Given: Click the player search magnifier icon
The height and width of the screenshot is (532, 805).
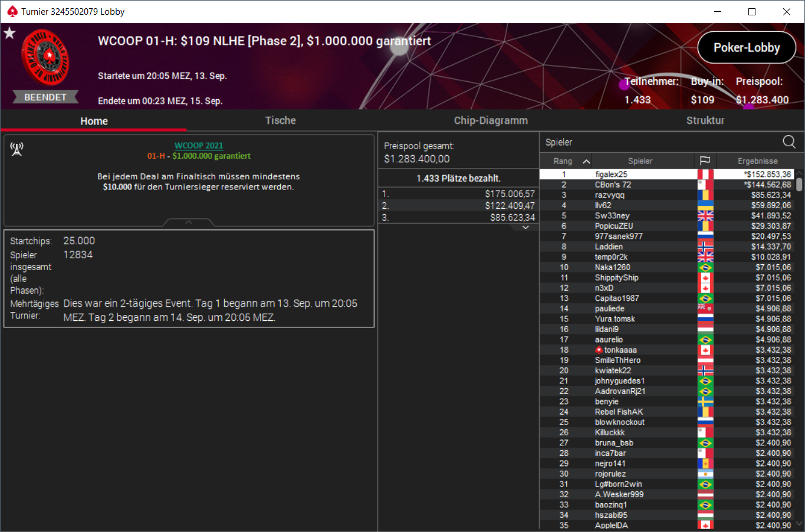Looking at the screenshot, I should tap(788, 142).
